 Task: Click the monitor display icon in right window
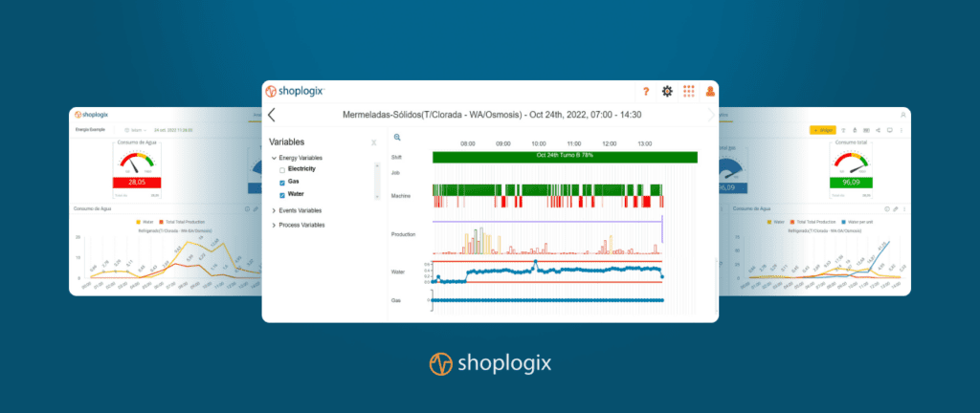[x=889, y=130]
